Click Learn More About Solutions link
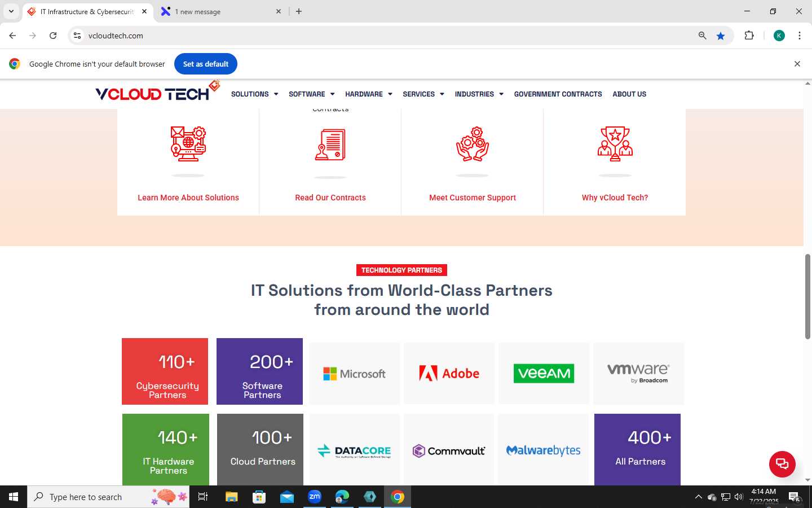This screenshot has height=508, width=812. [x=188, y=198]
